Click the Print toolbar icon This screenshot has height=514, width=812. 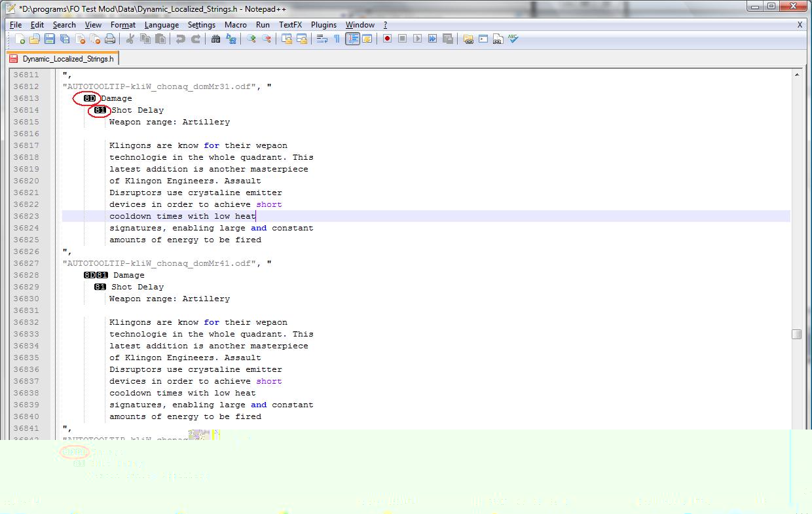click(110, 39)
